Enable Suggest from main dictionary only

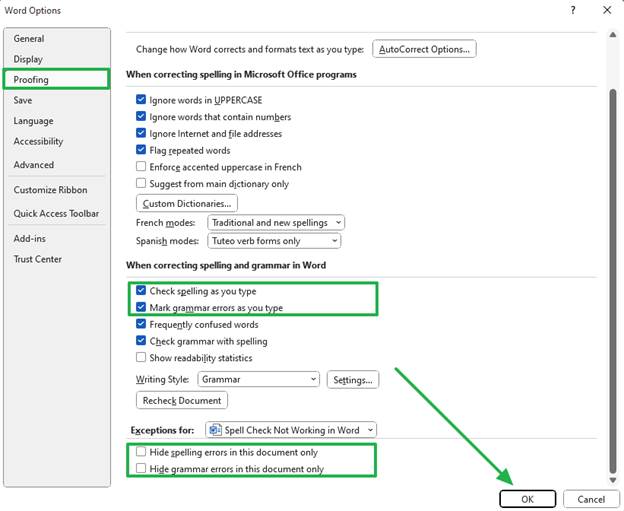coord(141,183)
